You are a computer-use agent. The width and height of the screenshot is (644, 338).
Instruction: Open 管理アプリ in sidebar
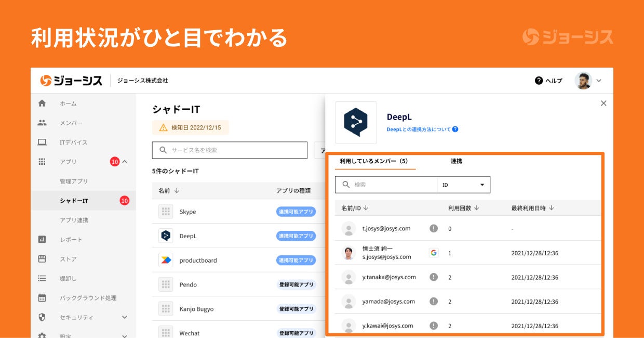coord(74,181)
